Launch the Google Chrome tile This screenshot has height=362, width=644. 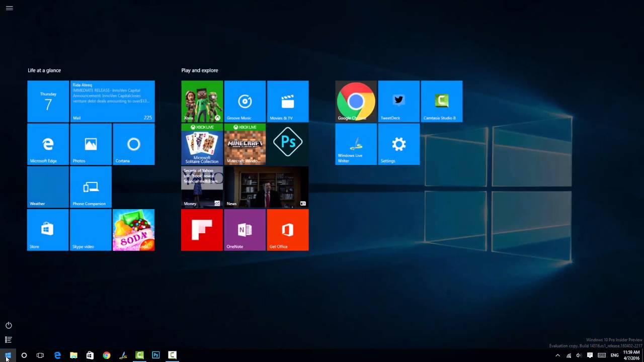(356, 102)
